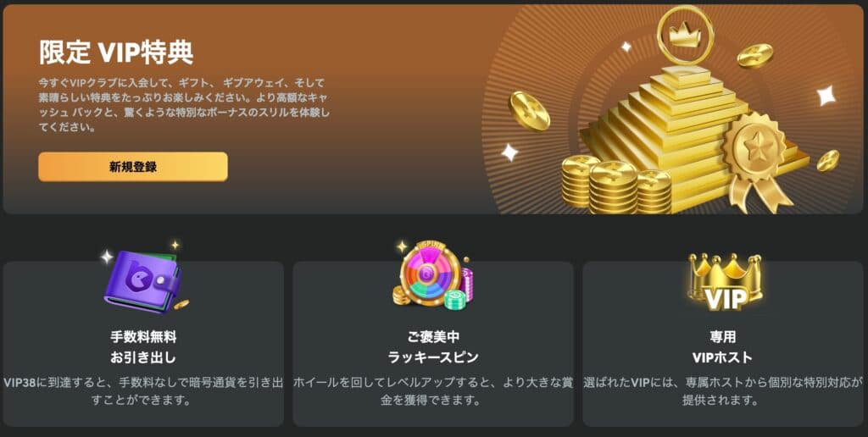Click the dedicated host description text
Image resolution: width=868 pixels, height=437 pixels.
pyautogui.click(x=723, y=391)
